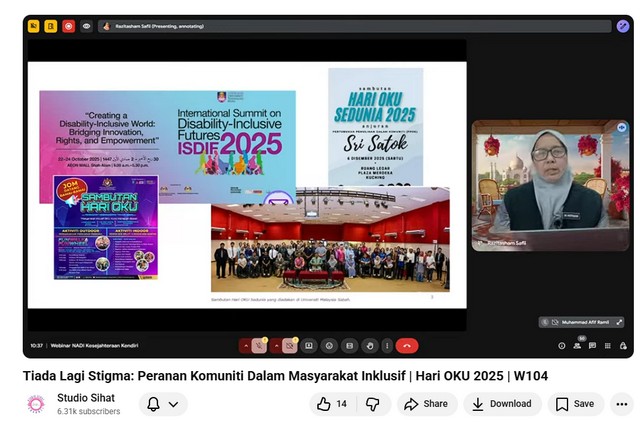Screen dimensions: 640x423
Task: Click the red icon in the top-left toolbar
Action: [68, 26]
